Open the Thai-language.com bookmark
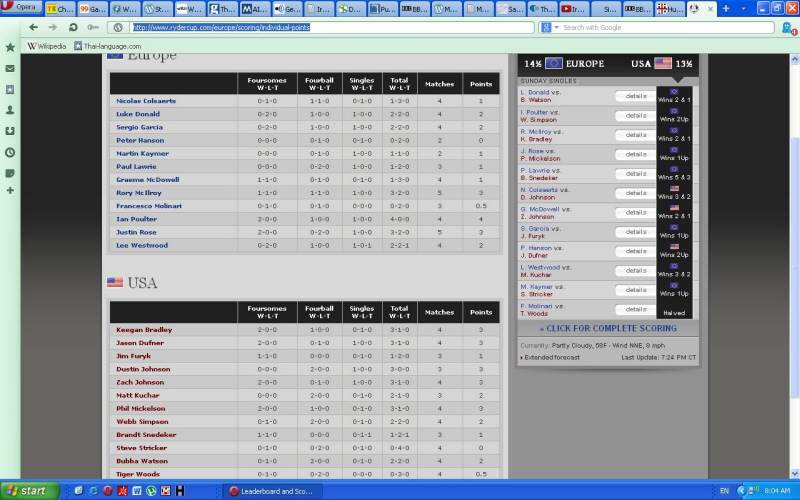 tap(108, 46)
